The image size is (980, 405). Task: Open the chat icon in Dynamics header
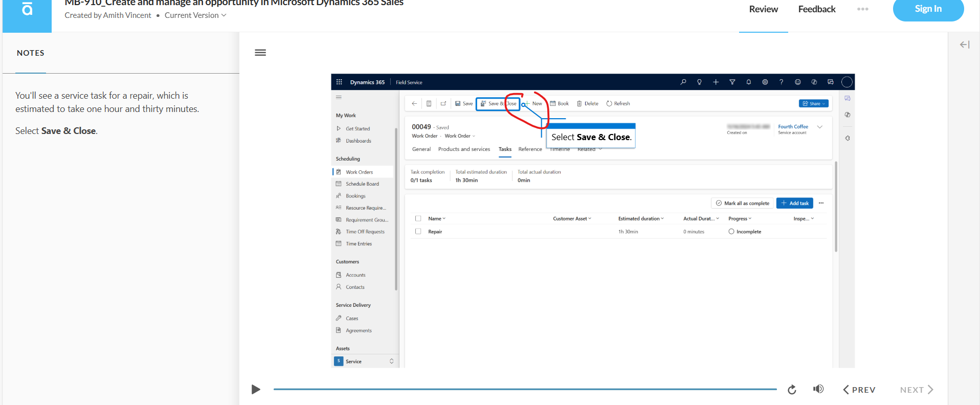(830, 82)
